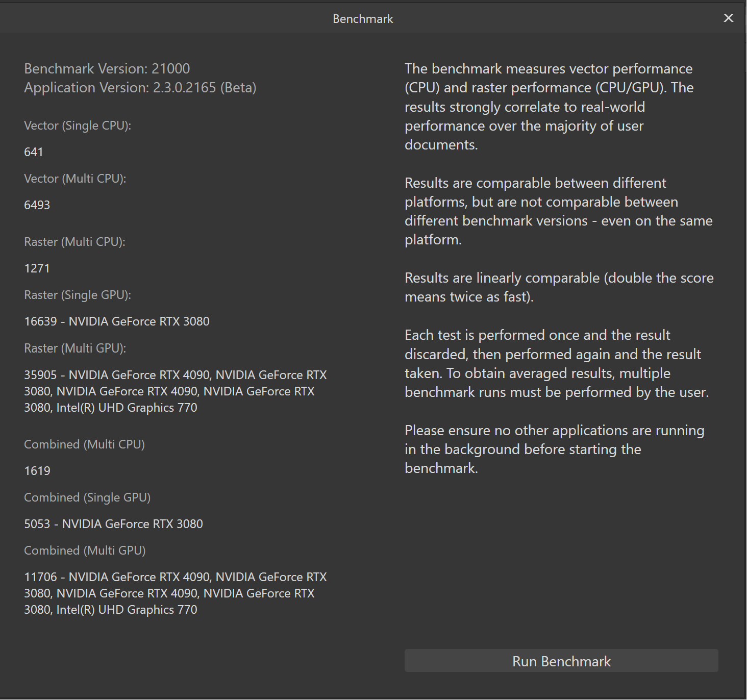The width and height of the screenshot is (747, 700).
Task: Click the Raster (Multi CPU) label
Action: tap(74, 242)
